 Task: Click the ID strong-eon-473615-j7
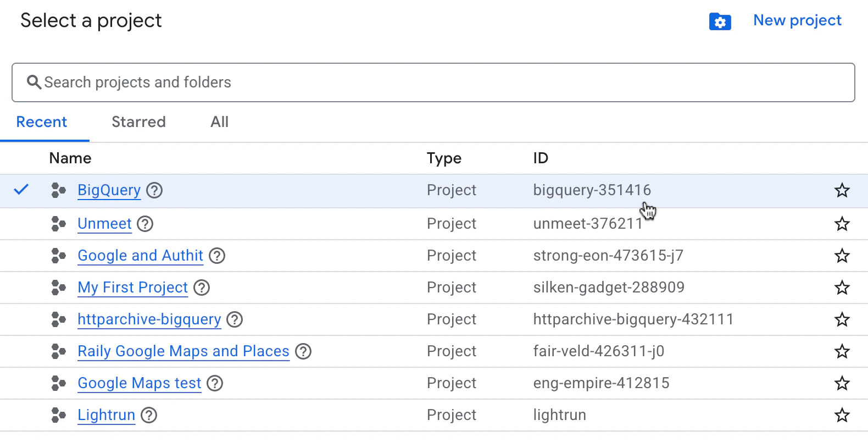(608, 256)
